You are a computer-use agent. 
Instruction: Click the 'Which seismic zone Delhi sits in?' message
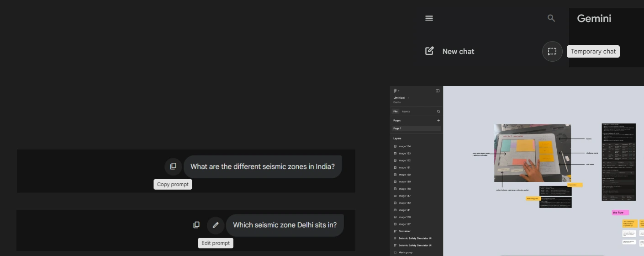point(285,225)
